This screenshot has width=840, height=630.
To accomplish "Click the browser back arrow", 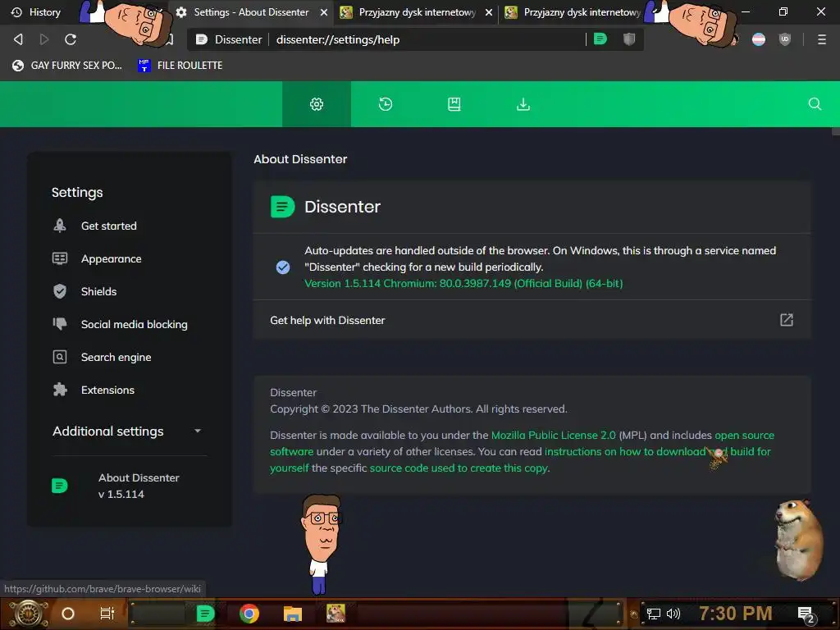I will pos(18,39).
